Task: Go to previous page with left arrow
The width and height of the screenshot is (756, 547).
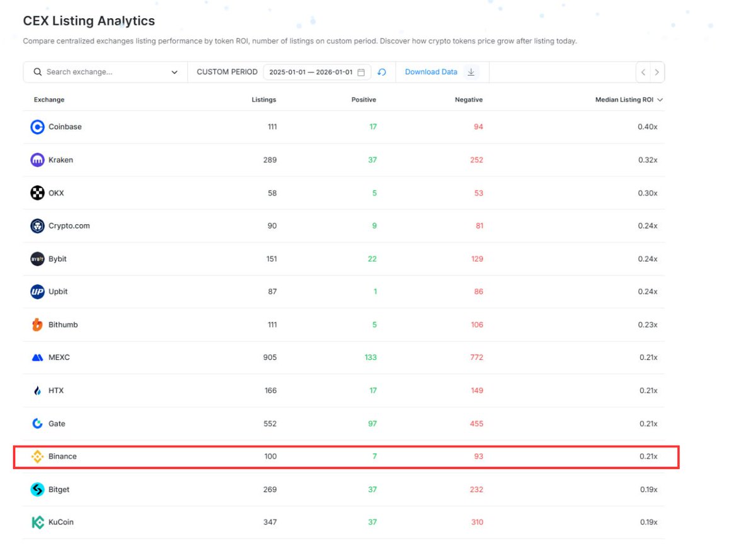Action: (643, 72)
